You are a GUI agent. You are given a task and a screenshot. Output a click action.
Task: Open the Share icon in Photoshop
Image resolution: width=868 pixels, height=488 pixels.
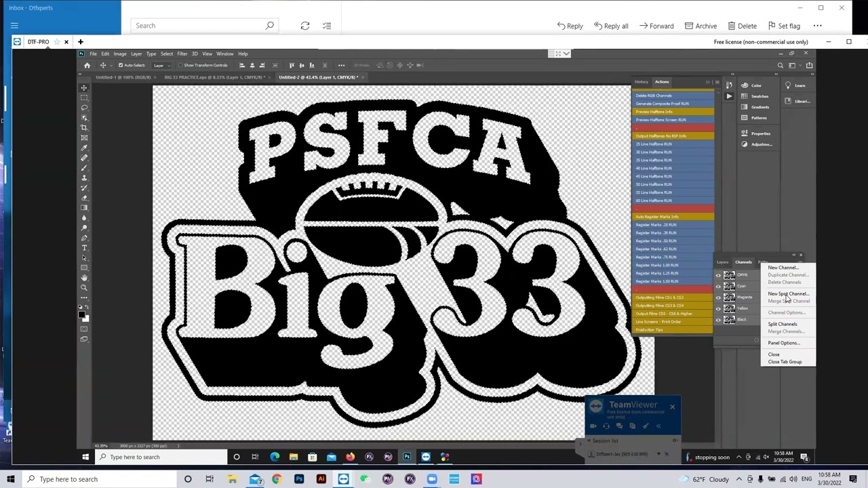tap(809, 65)
